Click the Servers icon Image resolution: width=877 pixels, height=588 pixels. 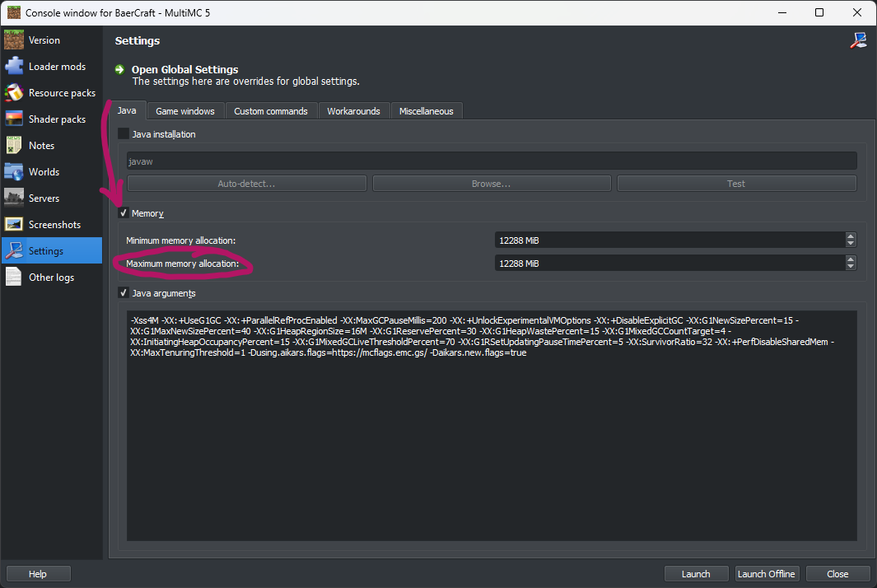tap(14, 198)
